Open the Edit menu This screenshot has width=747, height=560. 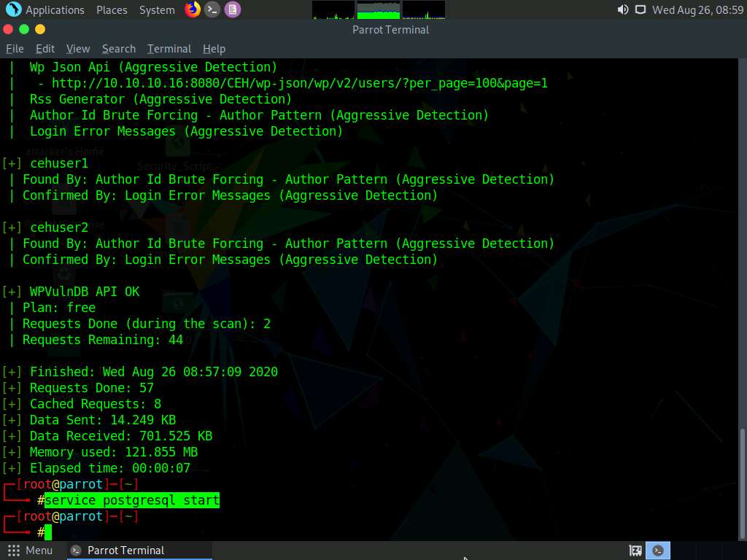(x=44, y=48)
